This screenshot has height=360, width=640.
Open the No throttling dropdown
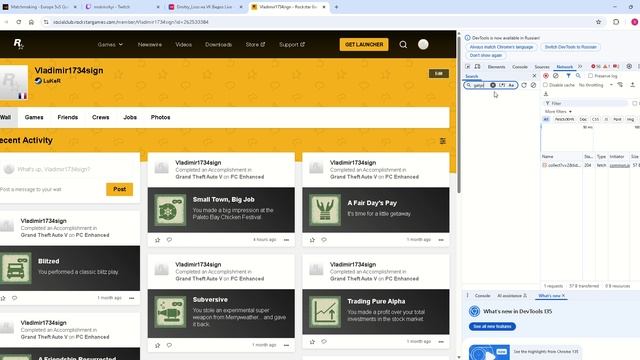pyautogui.click(x=596, y=85)
